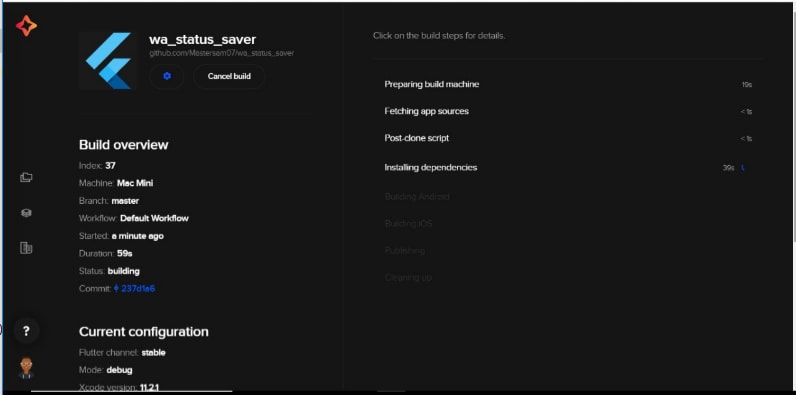Click the Cancel build button

(x=229, y=76)
